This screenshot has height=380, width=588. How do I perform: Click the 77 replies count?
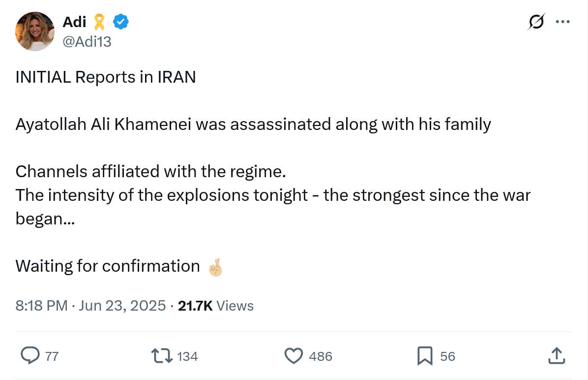[x=52, y=356]
